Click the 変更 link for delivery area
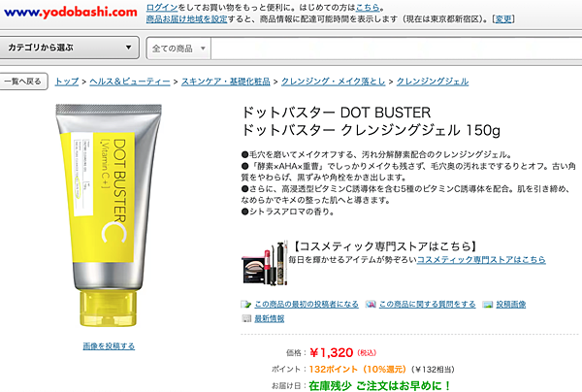This screenshot has width=582, height=392. pos(503,19)
